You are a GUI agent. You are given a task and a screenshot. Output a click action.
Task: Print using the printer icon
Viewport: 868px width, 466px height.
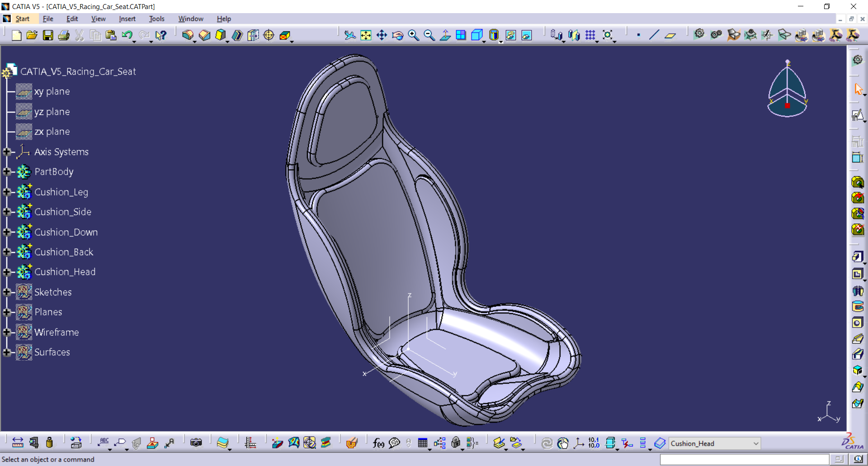click(64, 35)
